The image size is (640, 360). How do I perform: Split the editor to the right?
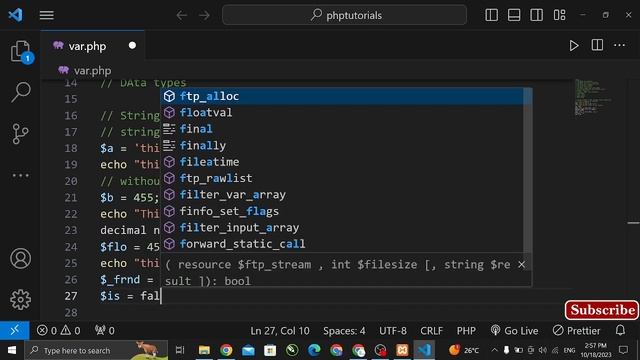(597, 45)
